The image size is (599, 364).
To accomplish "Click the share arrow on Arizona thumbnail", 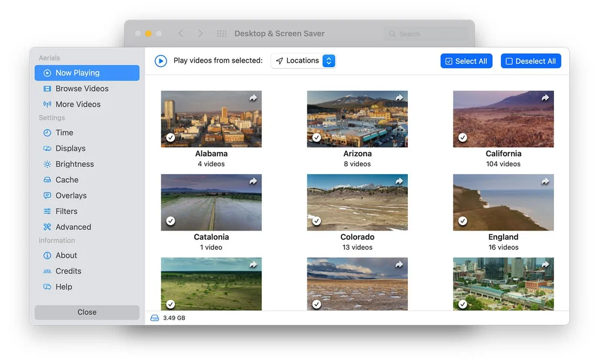I will (399, 98).
